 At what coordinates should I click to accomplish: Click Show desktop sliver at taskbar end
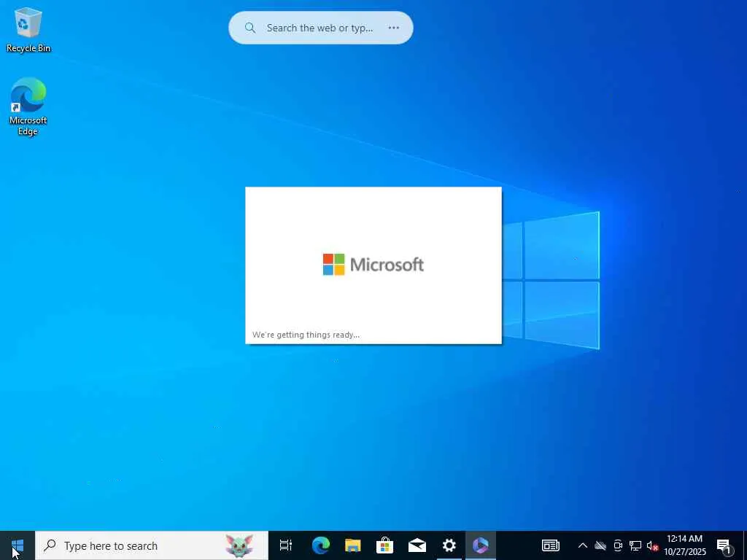pyautogui.click(x=745, y=545)
